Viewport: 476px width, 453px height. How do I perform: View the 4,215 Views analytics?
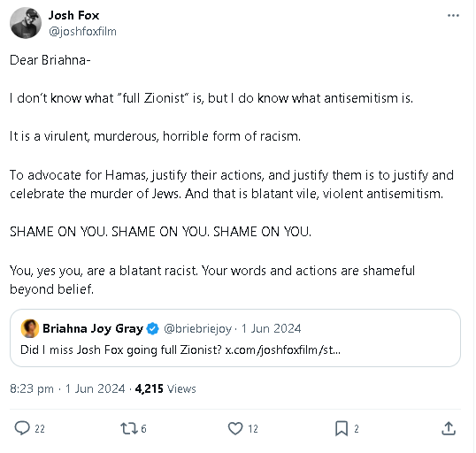pyautogui.click(x=165, y=388)
